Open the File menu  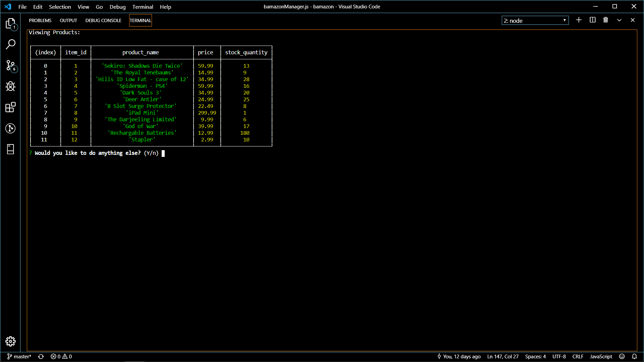(x=22, y=7)
